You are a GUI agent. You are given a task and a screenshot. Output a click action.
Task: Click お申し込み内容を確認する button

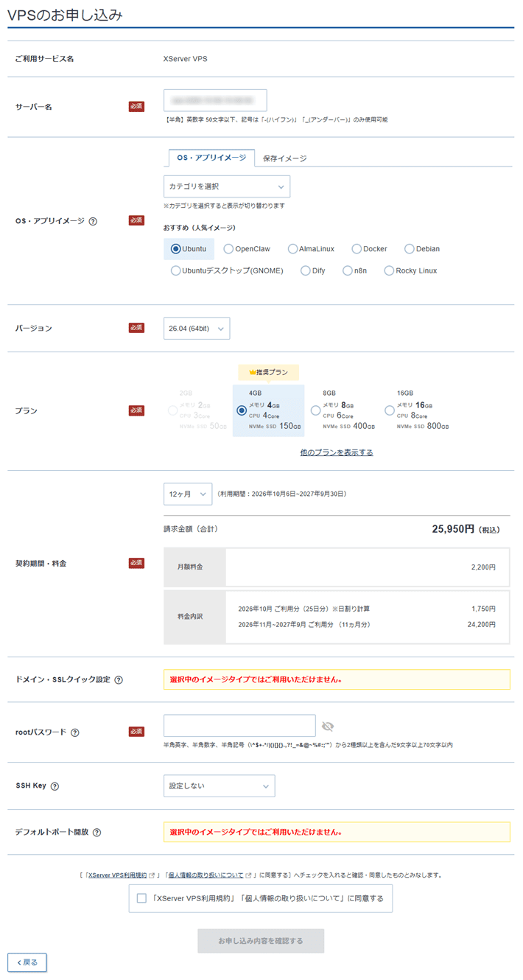261,941
